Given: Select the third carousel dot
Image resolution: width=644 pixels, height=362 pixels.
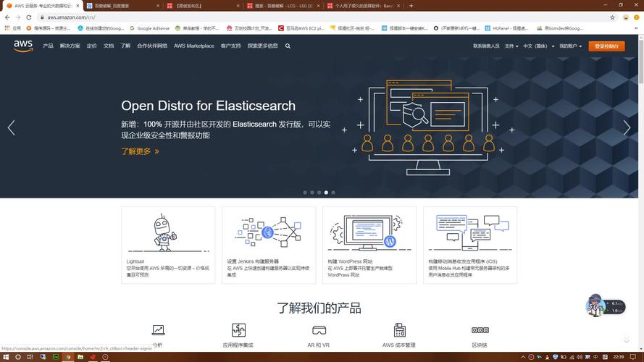Looking at the screenshot, I should [319, 193].
